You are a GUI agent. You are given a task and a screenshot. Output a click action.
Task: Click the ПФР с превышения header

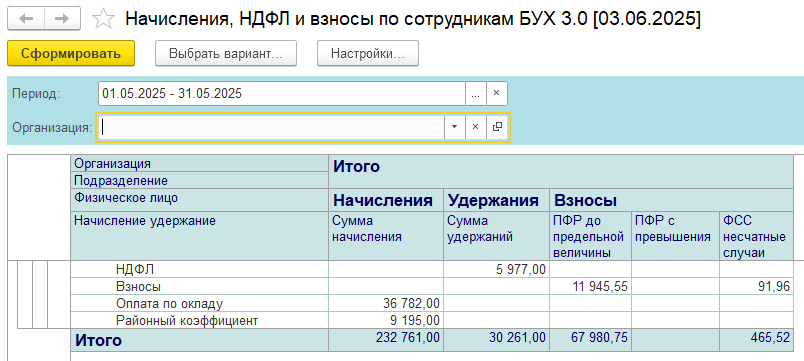pos(675,235)
